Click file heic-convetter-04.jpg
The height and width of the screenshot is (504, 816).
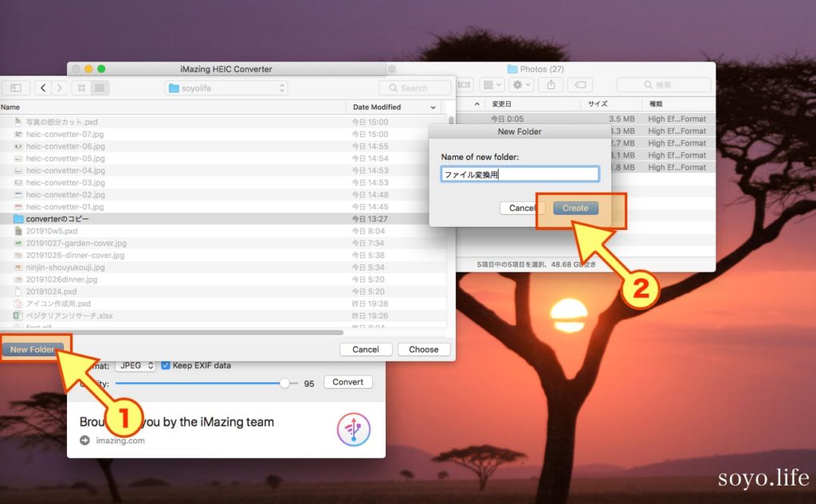(x=65, y=170)
